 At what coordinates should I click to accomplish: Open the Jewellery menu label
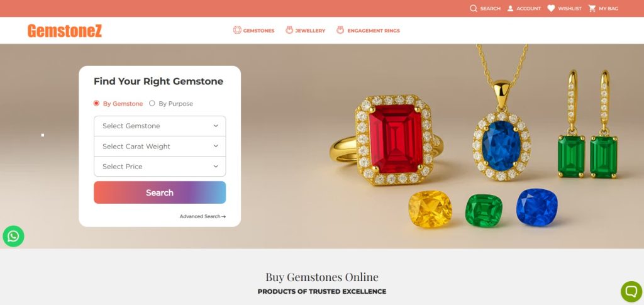310,30
